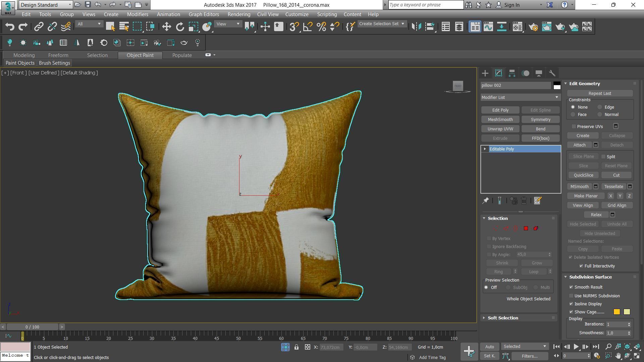Viewport: 644px width, 362px height.
Task: Open the Utilities wrench panel tab
Action: (552, 73)
